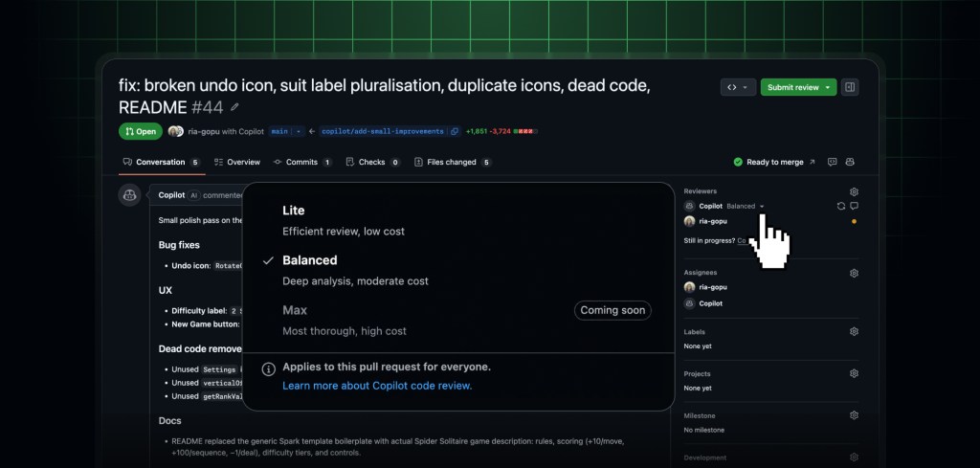
Task: Click the Submit review button
Action: point(792,87)
